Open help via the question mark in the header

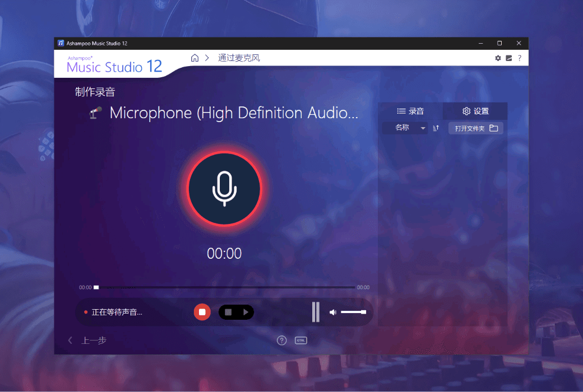pyautogui.click(x=520, y=58)
